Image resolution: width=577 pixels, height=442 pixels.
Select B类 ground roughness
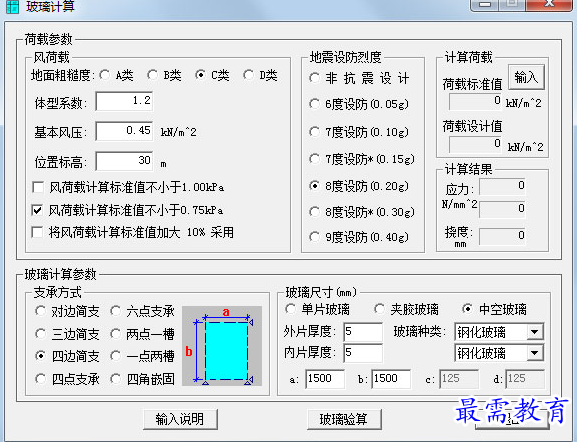(152, 75)
